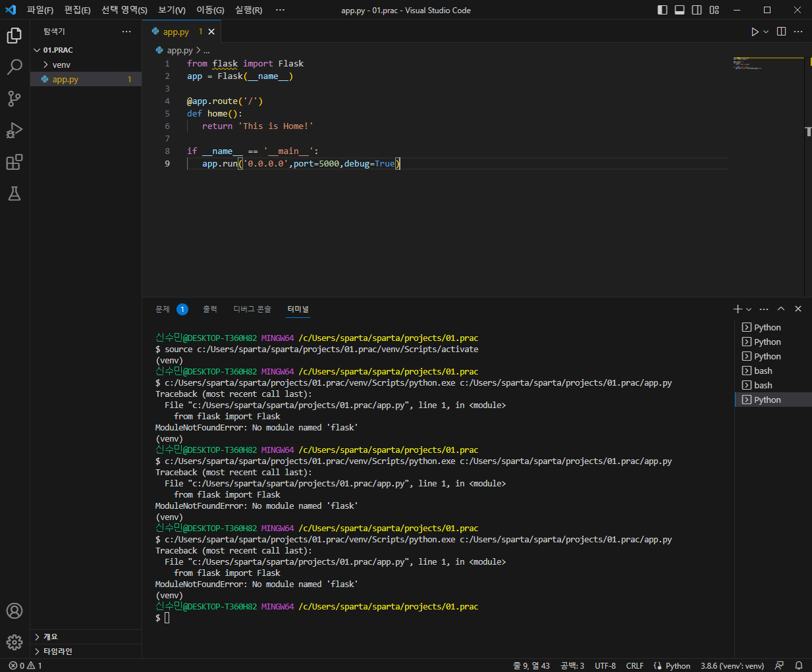The width and height of the screenshot is (812, 672).
Task: Open the feedback icon in status bar
Action: 780,665
